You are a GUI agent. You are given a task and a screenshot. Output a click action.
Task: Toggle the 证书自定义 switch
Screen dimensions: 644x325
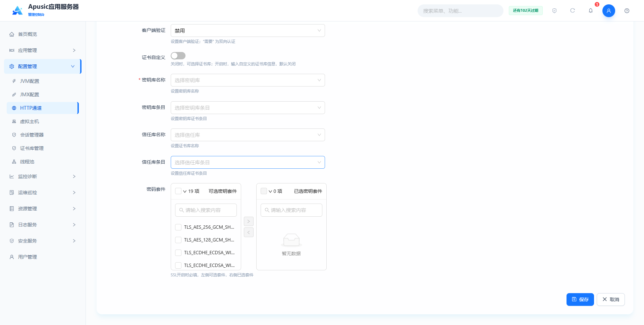[178, 56]
